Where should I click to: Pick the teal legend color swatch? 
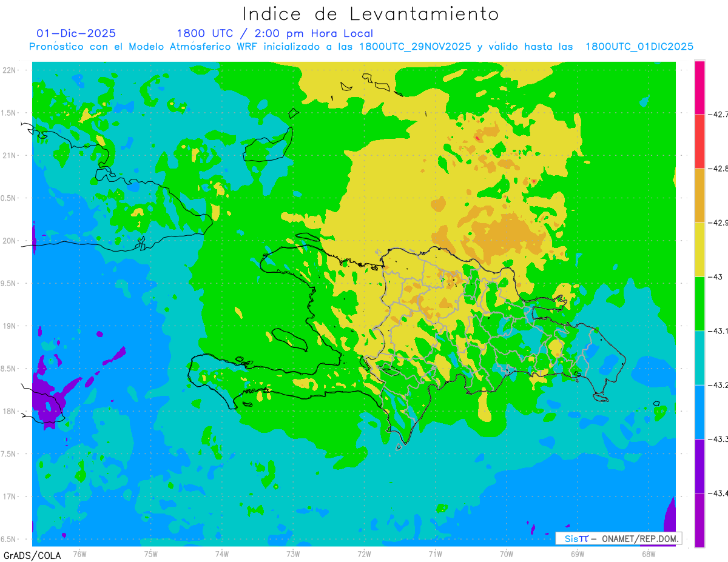(699, 358)
